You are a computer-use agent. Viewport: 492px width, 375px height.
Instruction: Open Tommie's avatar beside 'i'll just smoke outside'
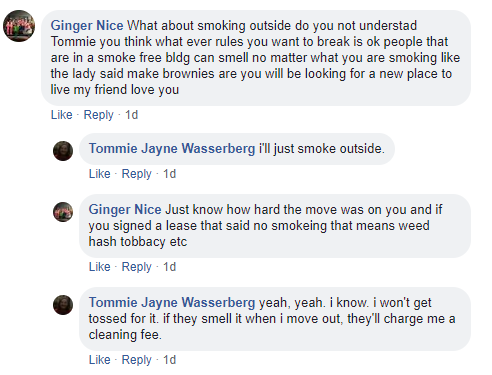click(63, 151)
